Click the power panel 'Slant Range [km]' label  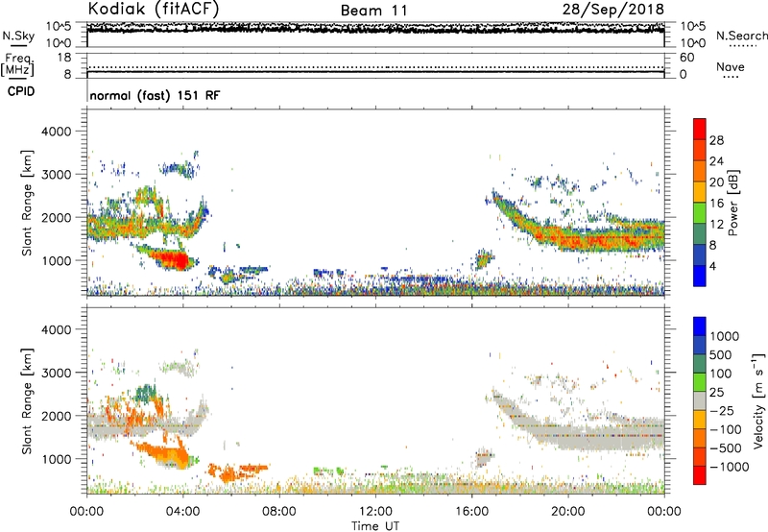[27, 203]
